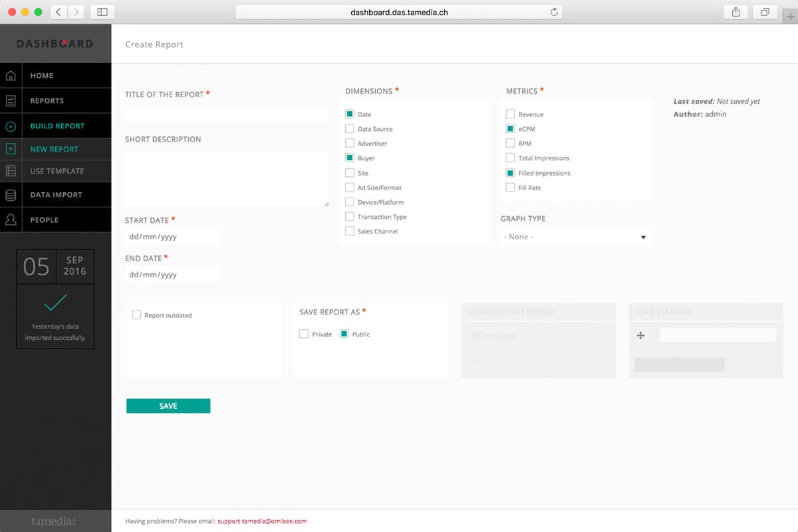Open the End Date picker field
This screenshot has height=532, width=798.
coord(172,275)
